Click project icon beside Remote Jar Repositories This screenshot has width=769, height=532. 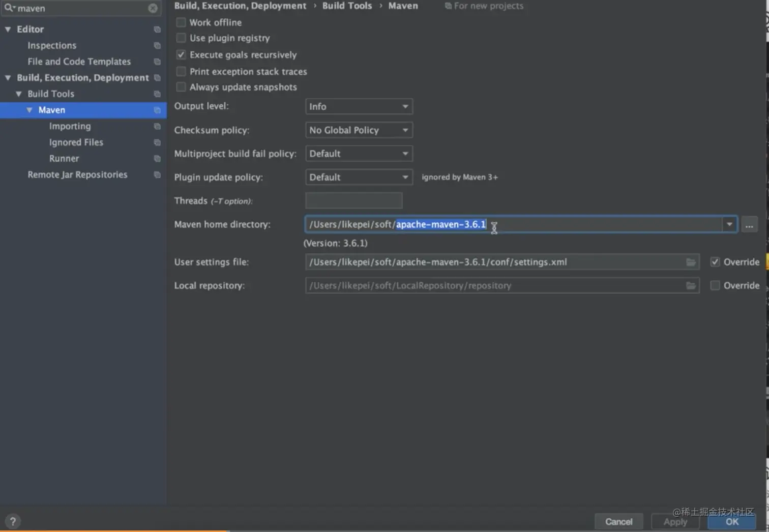[x=157, y=175]
